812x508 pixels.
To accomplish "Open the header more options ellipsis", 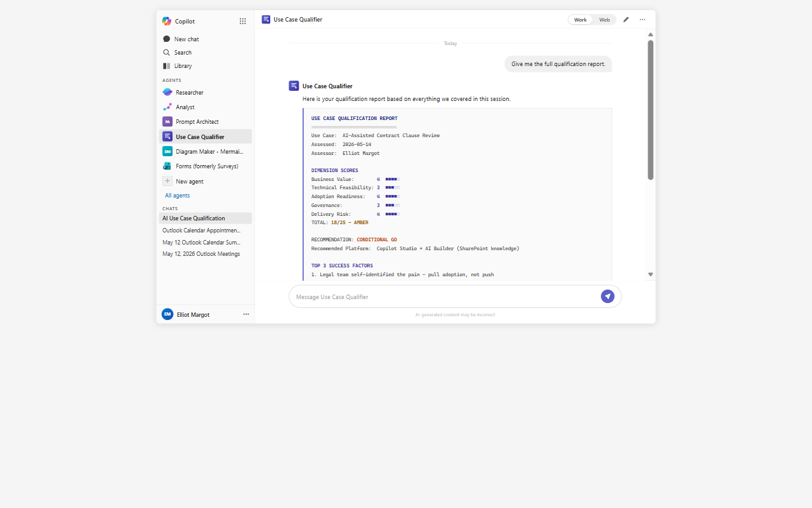I will point(643,20).
